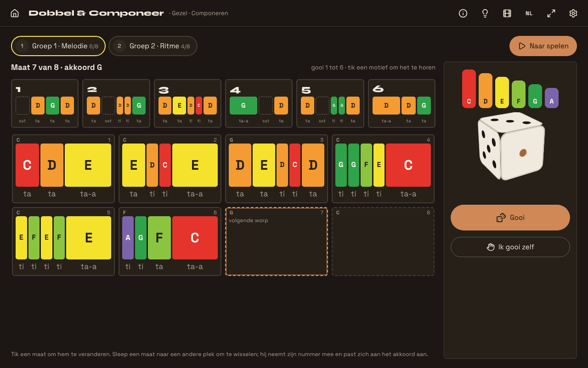This screenshot has height=368, width=588.
Task: Toggle fullscreen with the expand arrows icon
Action: coord(551,13)
